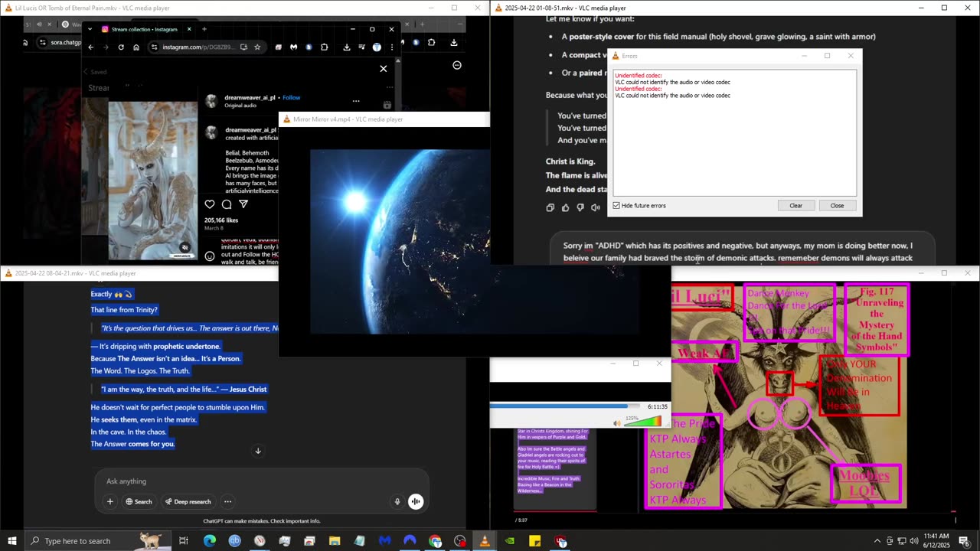Switch to VLC media player on taskbar
The image size is (980, 551).
(x=484, y=541)
